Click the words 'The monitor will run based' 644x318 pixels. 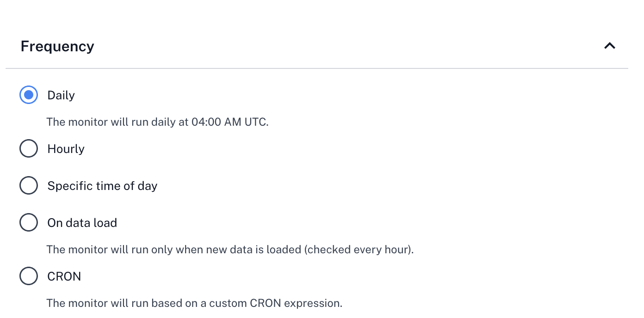[x=112, y=303]
